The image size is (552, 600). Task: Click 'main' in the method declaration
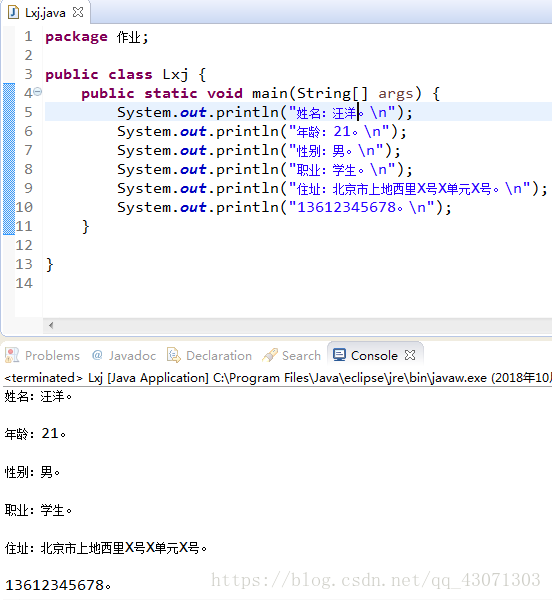click(270, 93)
